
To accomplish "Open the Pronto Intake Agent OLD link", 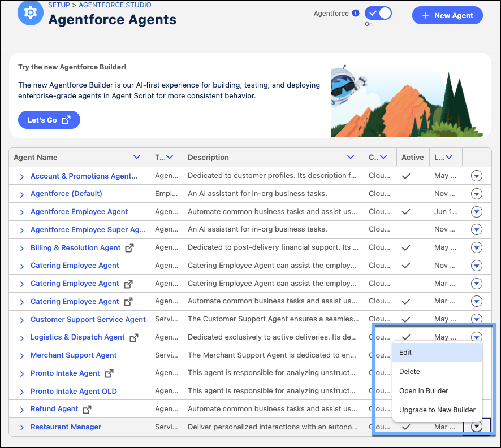I will 74,391.
